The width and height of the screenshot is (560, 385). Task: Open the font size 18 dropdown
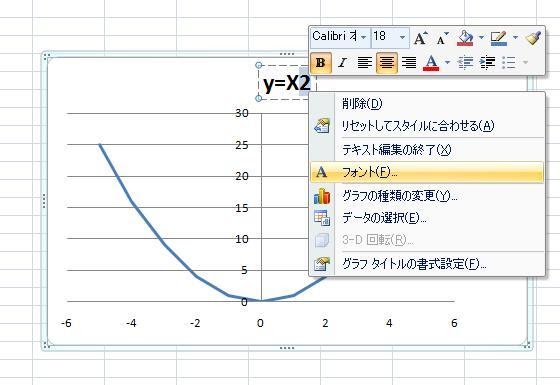pyautogui.click(x=402, y=37)
